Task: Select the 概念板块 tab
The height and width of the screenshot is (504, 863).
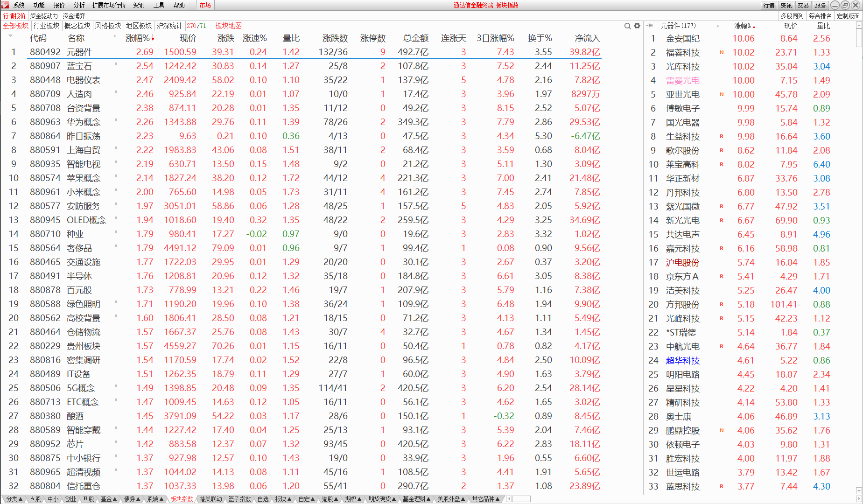Action: (x=77, y=26)
